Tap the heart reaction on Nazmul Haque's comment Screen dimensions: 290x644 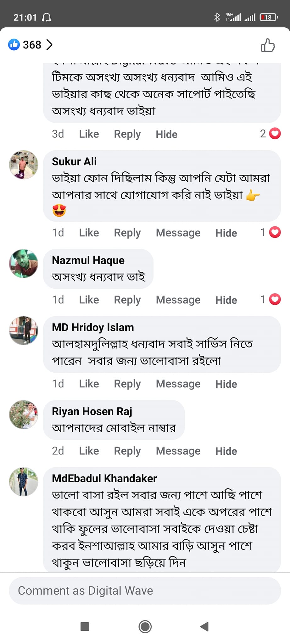[275, 299]
